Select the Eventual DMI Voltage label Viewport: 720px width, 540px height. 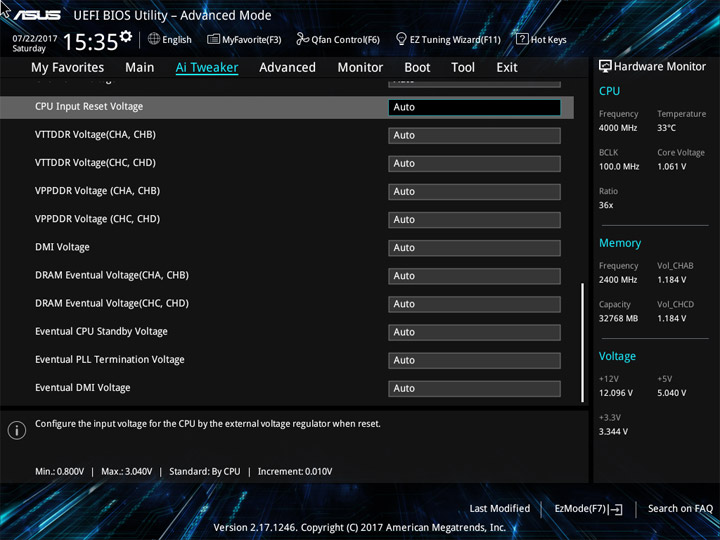(x=83, y=388)
